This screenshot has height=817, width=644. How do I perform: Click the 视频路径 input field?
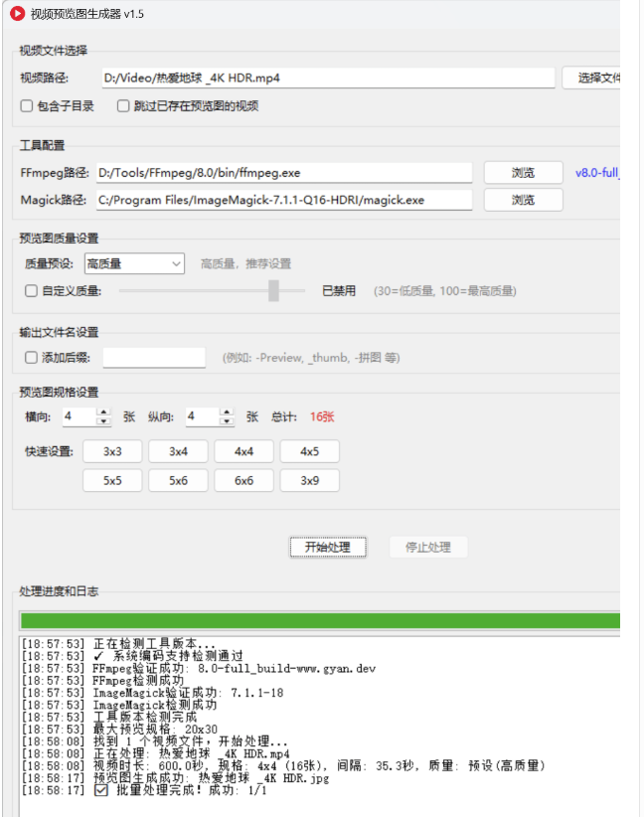point(326,79)
